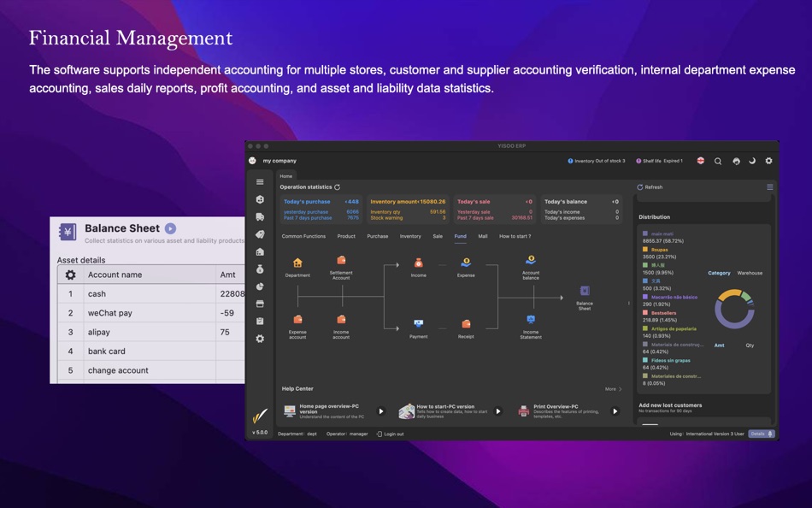Viewport: 812px width, 508px height.
Task: Open the Account balance icon
Action: [531, 260]
